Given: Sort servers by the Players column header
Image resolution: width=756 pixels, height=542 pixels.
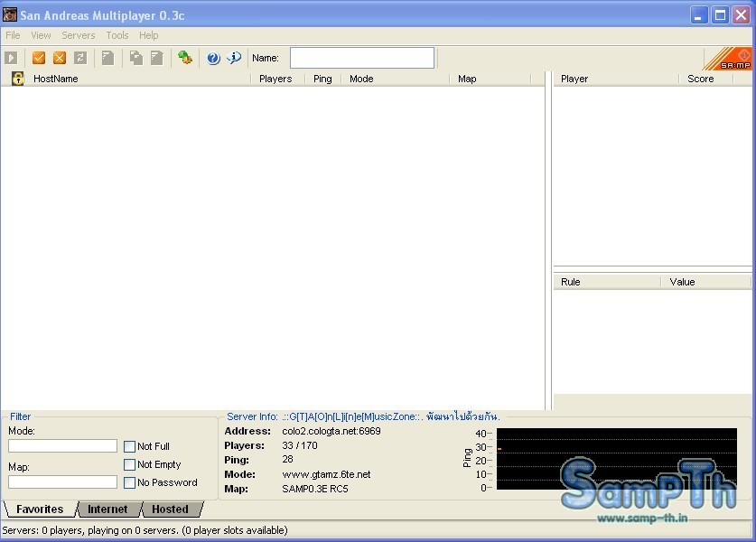Looking at the screenshot, I should [278, 79].
